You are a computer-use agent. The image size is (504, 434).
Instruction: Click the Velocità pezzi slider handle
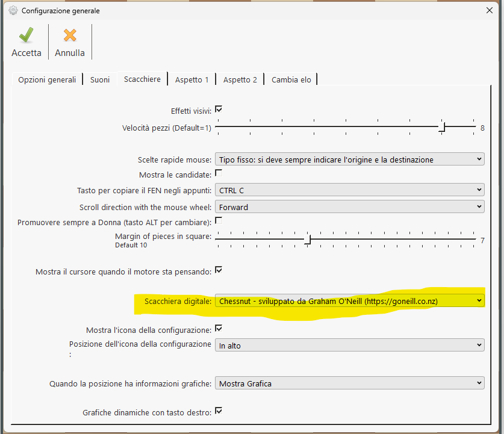(443, 127)
